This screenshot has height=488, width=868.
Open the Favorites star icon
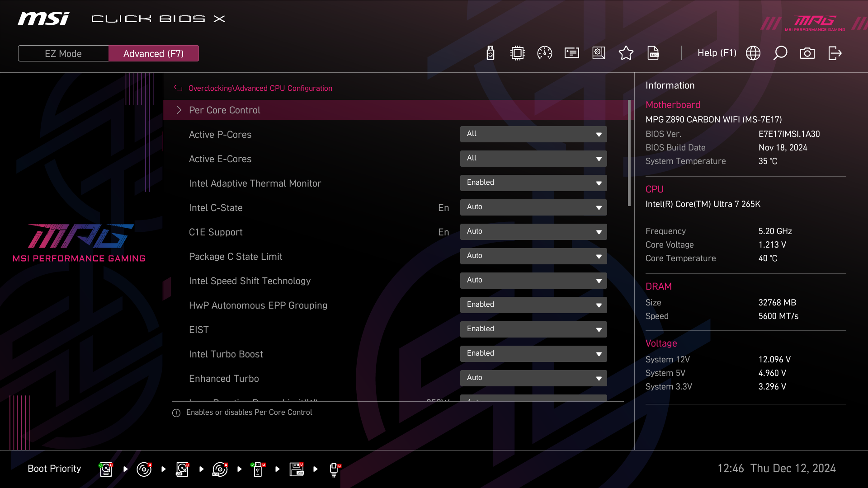click(626, 53)
